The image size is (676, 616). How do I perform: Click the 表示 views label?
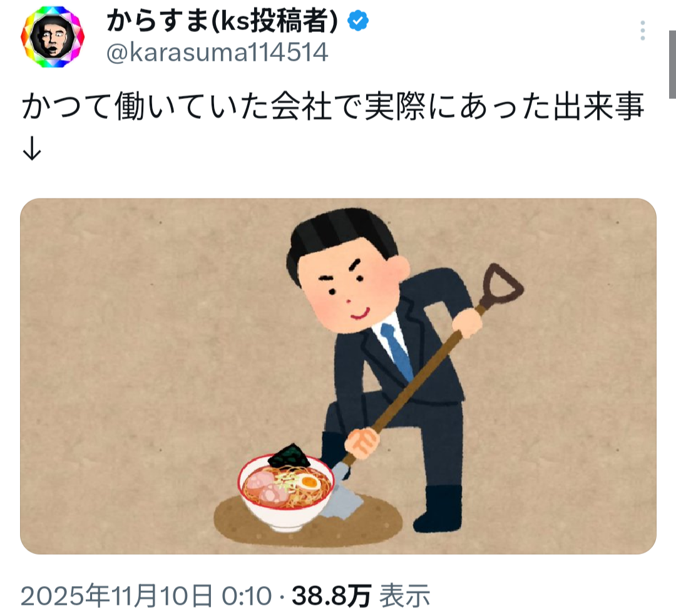point(404,596)
